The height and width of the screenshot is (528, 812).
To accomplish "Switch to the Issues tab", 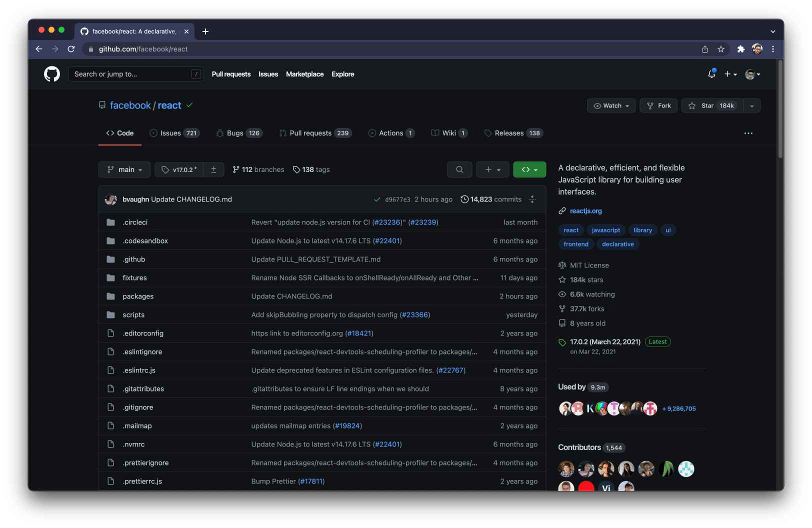I will 174,133.
